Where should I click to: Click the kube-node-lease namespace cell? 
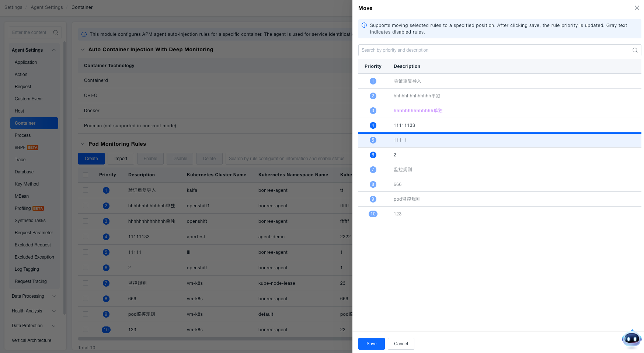tap(277, 283)
